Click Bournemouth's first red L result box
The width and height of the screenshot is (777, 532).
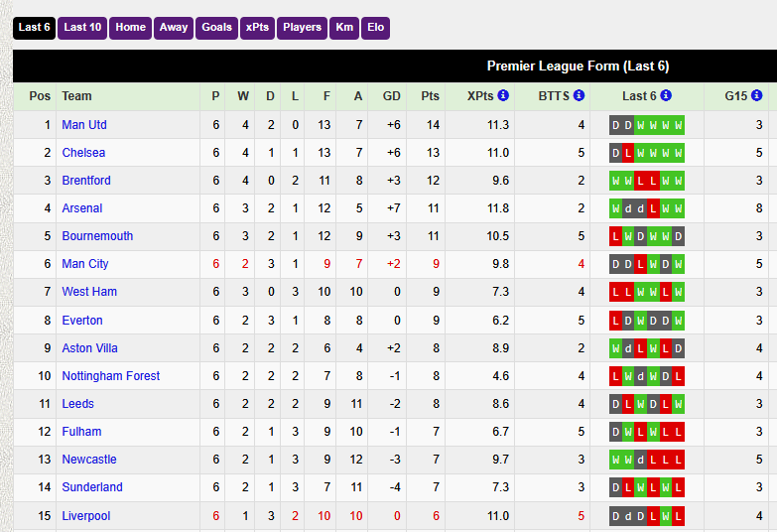coord(615,236)
